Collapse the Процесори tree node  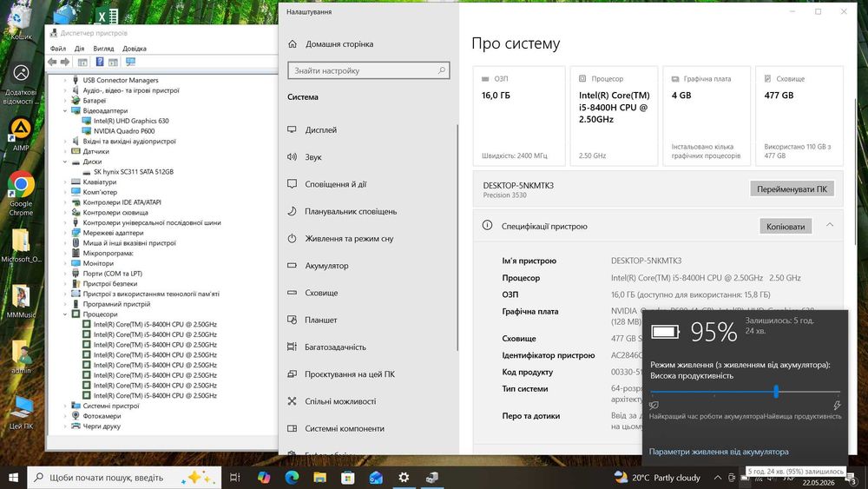coord(65,314)
